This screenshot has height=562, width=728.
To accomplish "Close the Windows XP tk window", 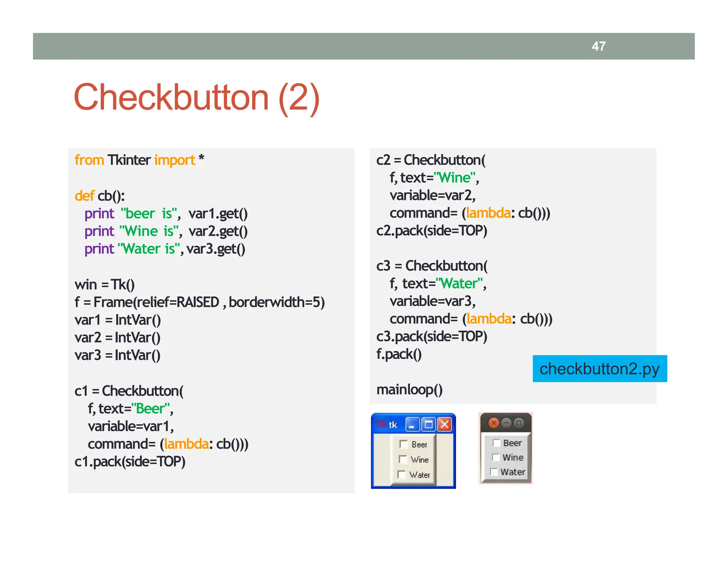I will click(444, 425).
